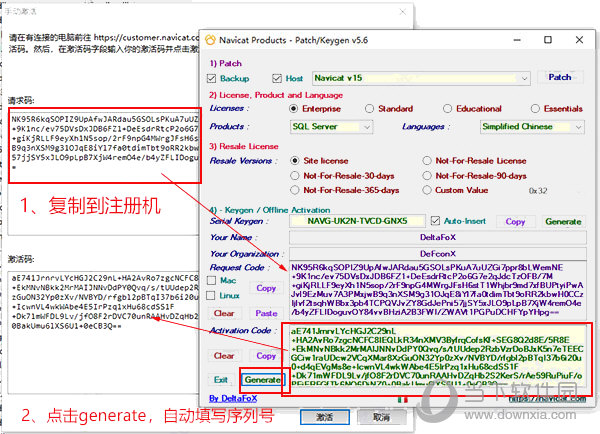600x434 pixels.
Task: Click Generate button for activation code
Action: pyautogui.click(x=263, y=380)
